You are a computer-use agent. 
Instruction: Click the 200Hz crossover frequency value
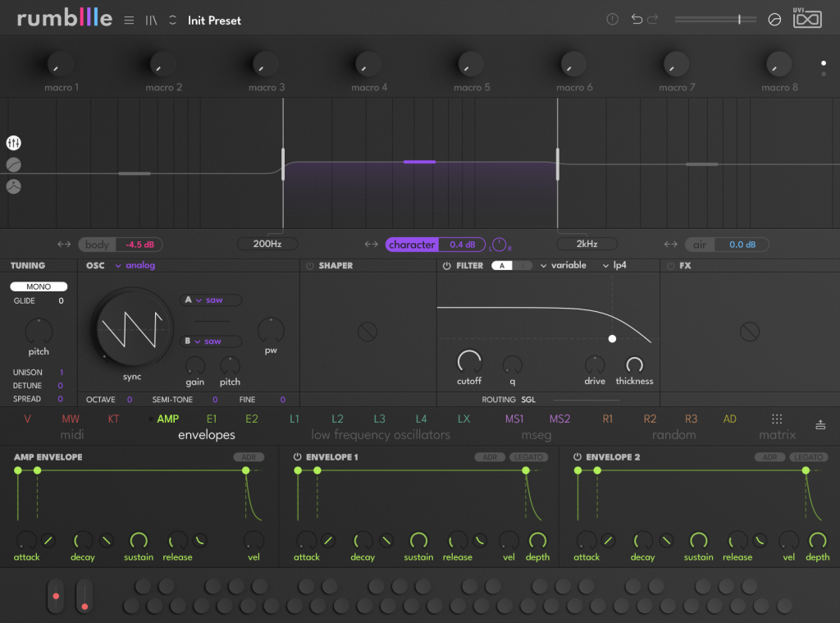[267, 244]
